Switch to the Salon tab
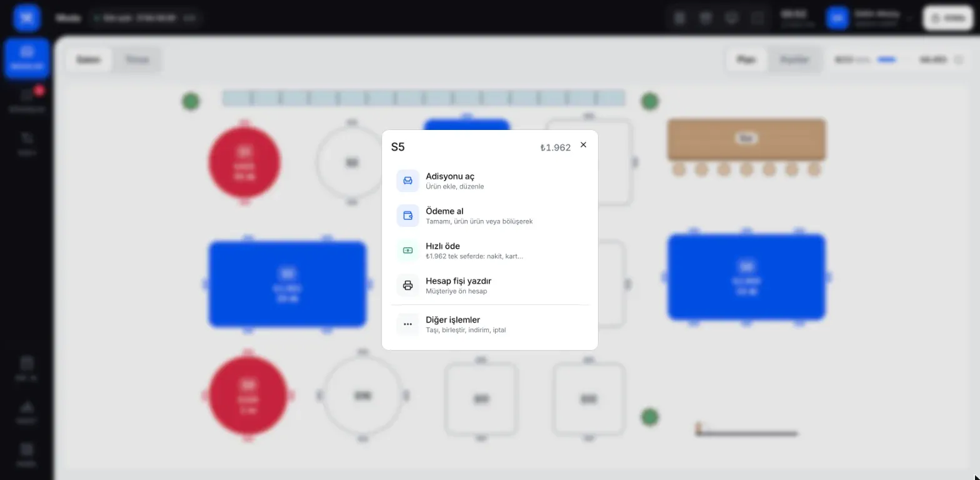Screen dimensions: 980x480 pyautogui.click(x=89, y=60)
